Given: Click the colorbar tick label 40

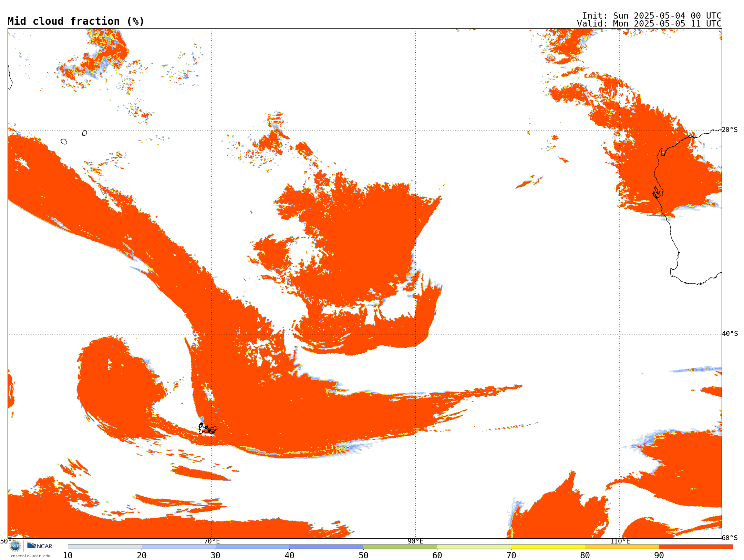Looking at the screenshot, I should click(x=289, y=556).
